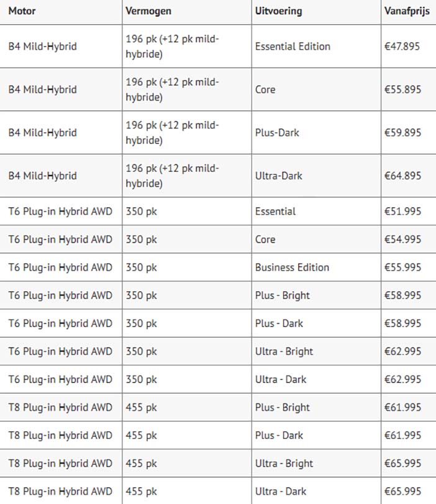Click the €51.995 price

tap(402, 212)
